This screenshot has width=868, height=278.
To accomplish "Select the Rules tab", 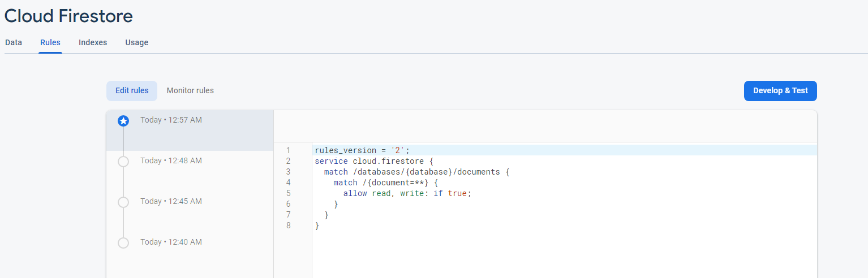I will 50,42.
